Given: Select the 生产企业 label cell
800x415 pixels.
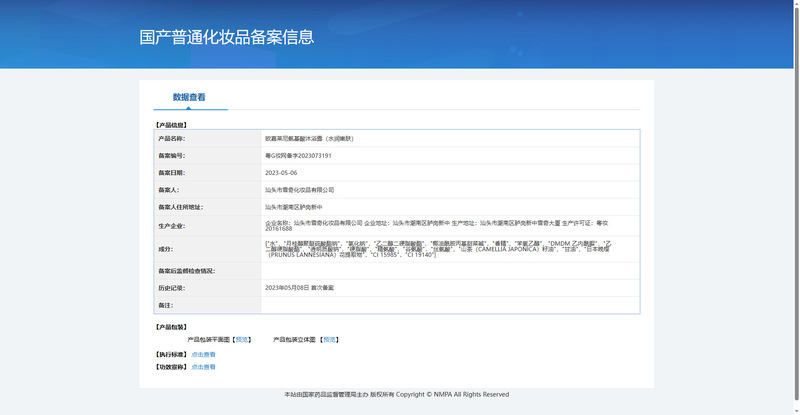Looking at the screenshot, I should [x=208, y=226].
